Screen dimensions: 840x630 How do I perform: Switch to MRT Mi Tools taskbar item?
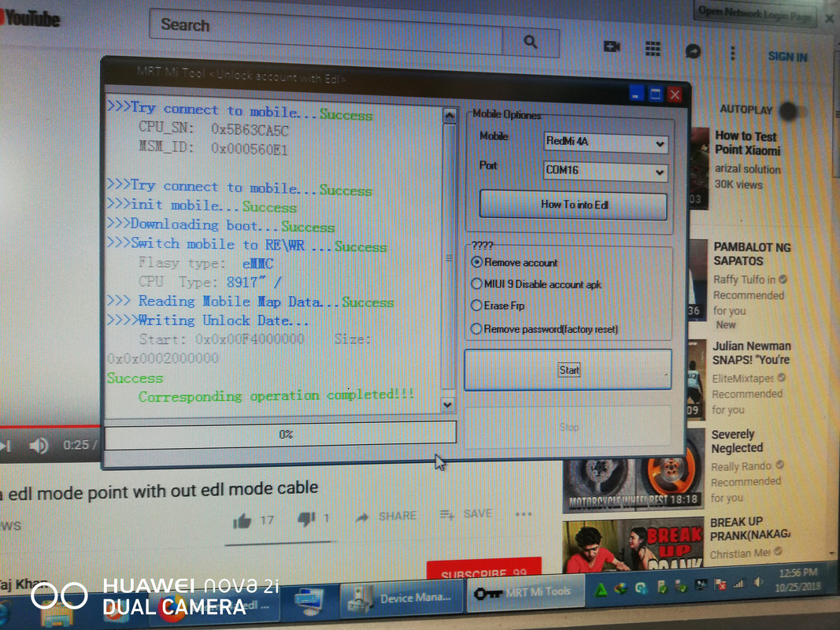pyautogui.click(x=524, y=592)
